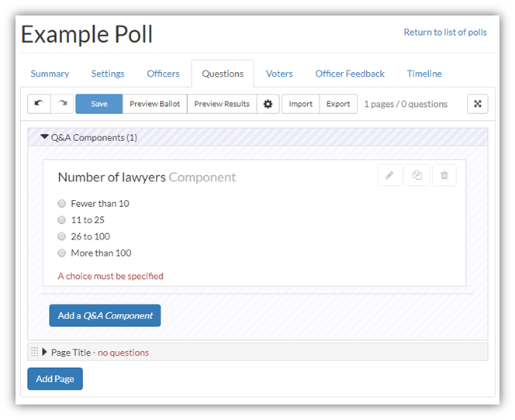This screenshot has height=420, width=515.
Task: Click the Save button
Action: 99,104
